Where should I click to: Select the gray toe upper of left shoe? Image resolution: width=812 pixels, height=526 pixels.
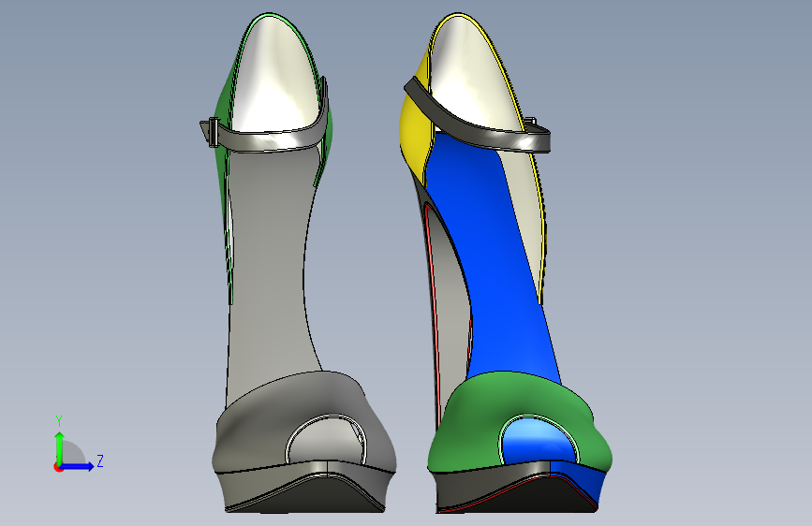tap(258, 430)
